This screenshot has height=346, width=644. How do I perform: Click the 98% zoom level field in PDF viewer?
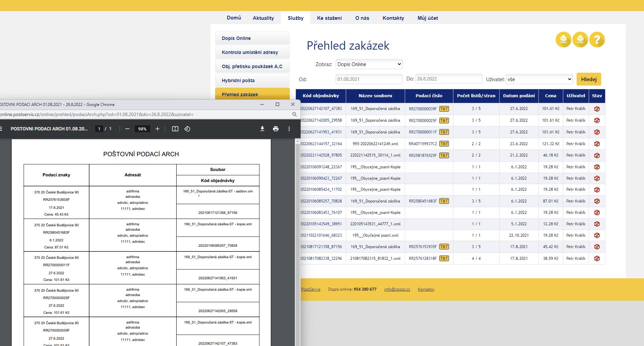pyautogui.click(x=142, y=129)
